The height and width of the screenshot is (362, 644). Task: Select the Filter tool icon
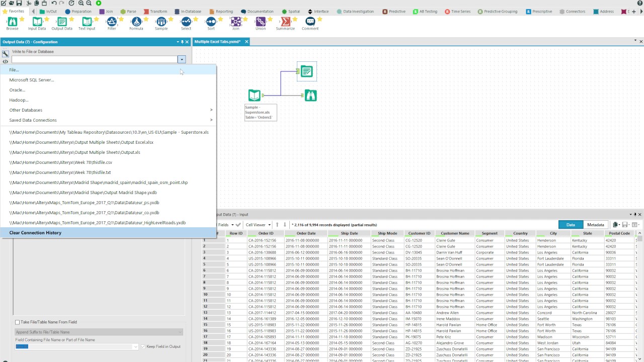[x=112, y=21]
